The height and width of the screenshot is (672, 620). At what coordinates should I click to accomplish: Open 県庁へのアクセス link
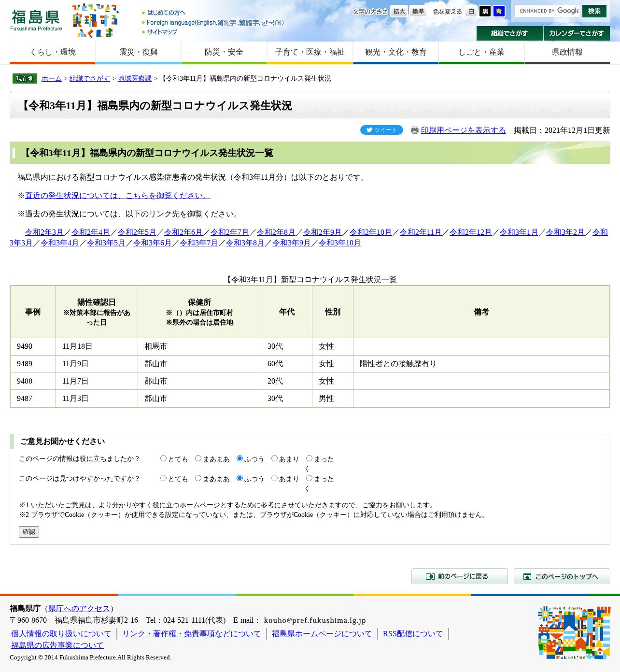pyautogui.click(x=79, y=609)
